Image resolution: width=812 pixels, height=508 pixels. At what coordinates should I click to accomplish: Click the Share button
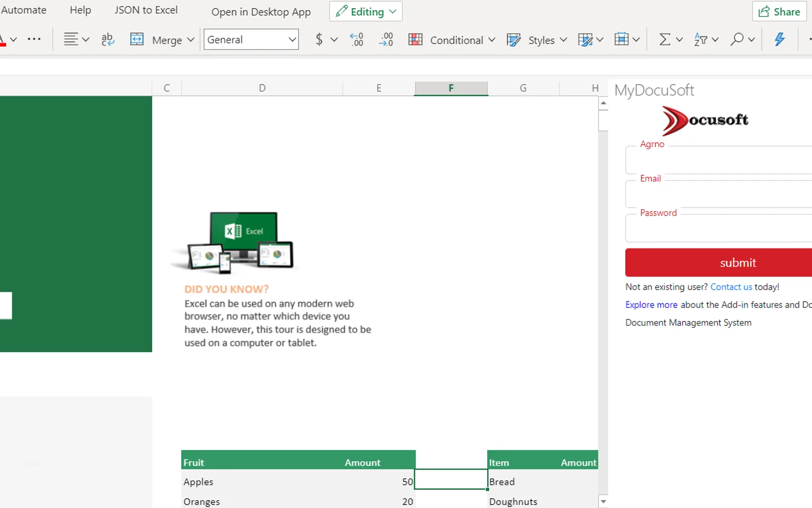(x=780, y=12)
